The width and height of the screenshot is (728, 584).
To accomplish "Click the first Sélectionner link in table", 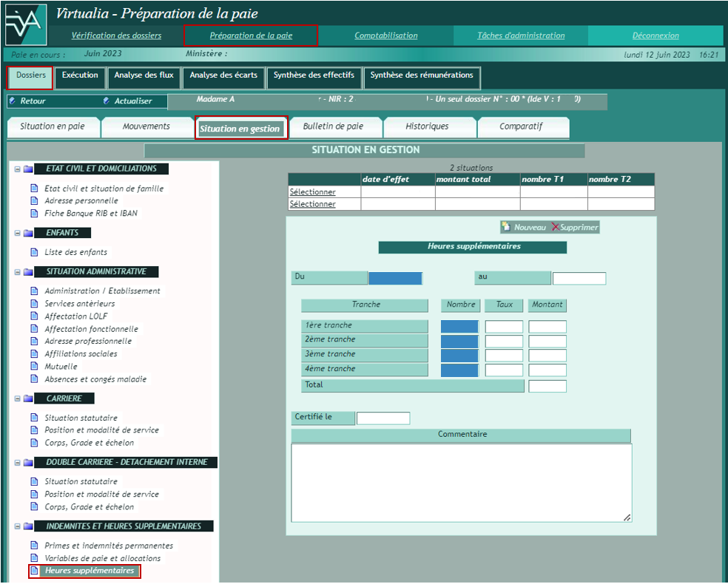I will [x=312, y=192].
